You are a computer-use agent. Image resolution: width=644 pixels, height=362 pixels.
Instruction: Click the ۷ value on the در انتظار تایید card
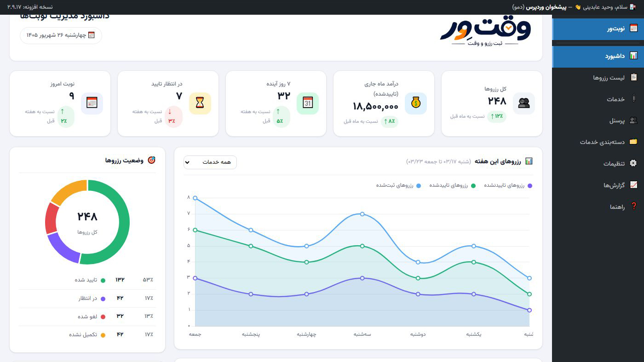179,96
